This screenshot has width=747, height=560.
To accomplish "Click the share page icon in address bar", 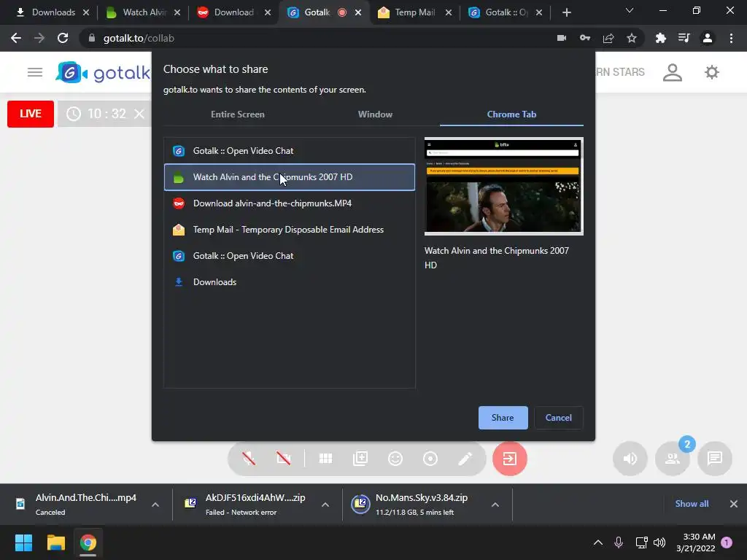I will (x=608, y=38).
